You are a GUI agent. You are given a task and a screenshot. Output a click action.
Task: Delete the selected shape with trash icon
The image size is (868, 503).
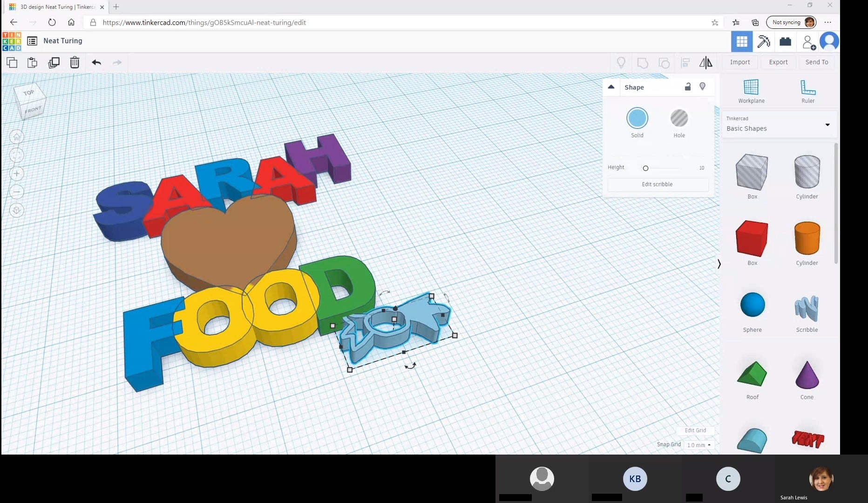(75, 62)
